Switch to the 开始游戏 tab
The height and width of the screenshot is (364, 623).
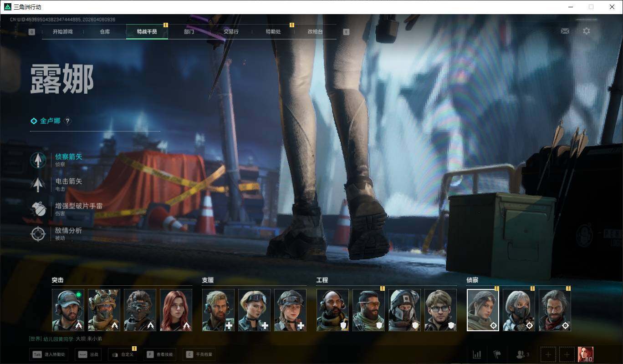63,32
